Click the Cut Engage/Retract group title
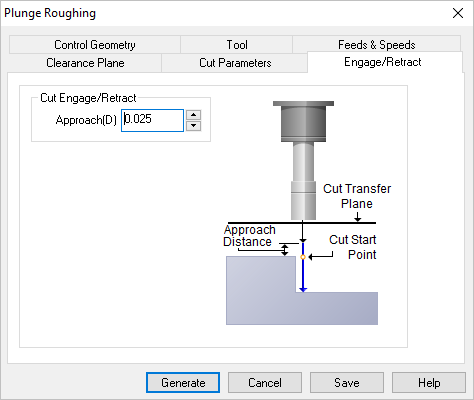Viewport: 474px width, 400px height. click(x=88, y=98)
